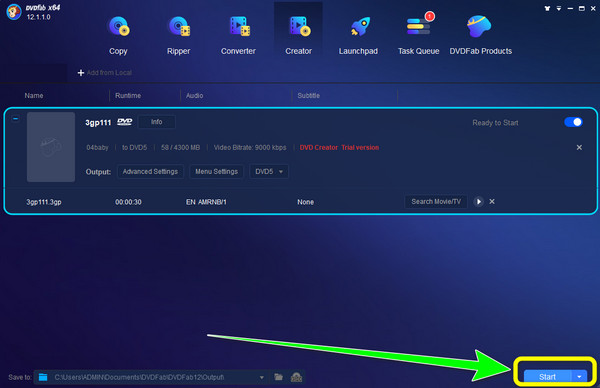600x388 pixels.
Task: Select the None subtitle entry
Action: [x=305, y=202]
